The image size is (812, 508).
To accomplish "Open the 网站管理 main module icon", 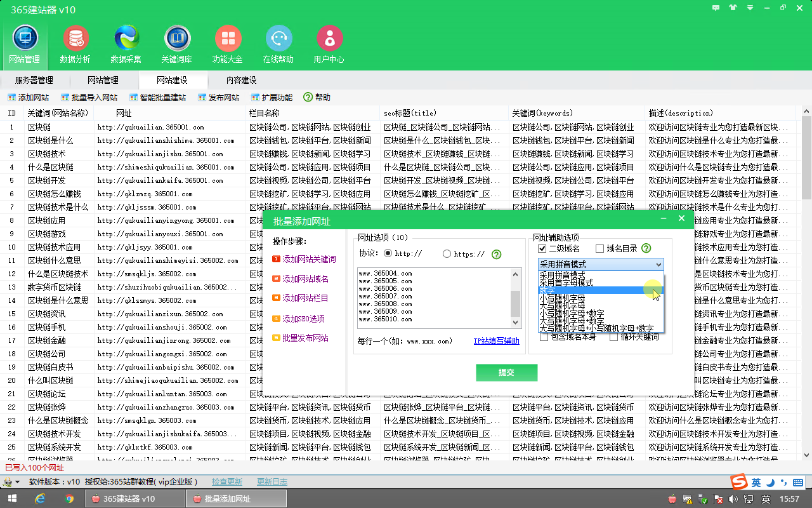I will point(25,45).
